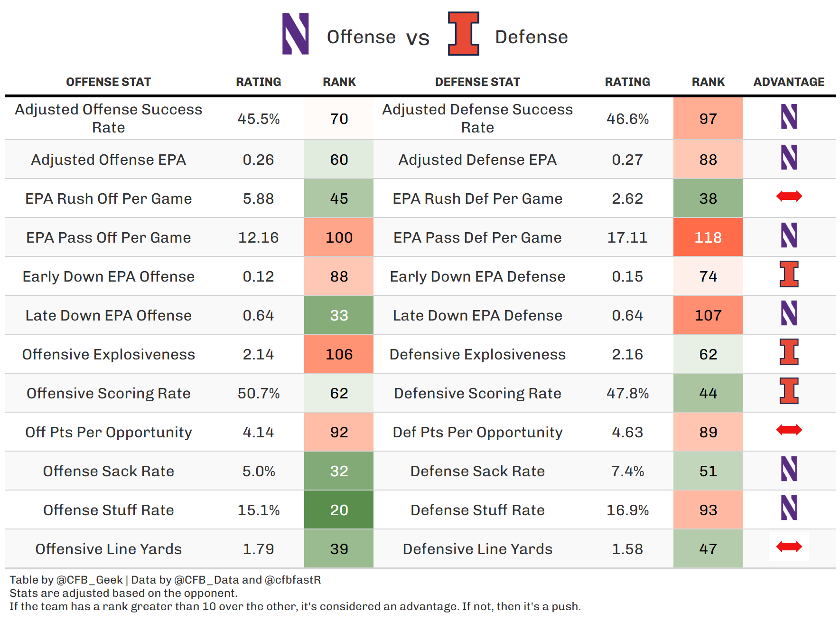Click the ADVANTAGE column header

coord(789,82)
